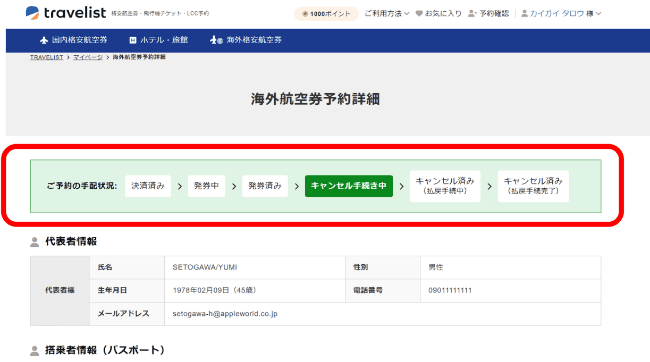Viewport: 650px width, 362px height.
Task: Click the hotel icon beside ホテル・旅館
Action: point(133,40)
